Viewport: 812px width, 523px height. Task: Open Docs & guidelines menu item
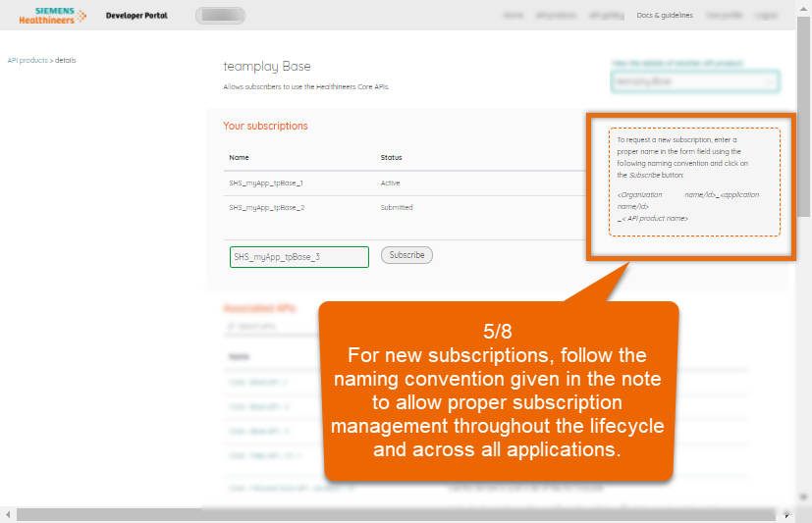(665, 16)
